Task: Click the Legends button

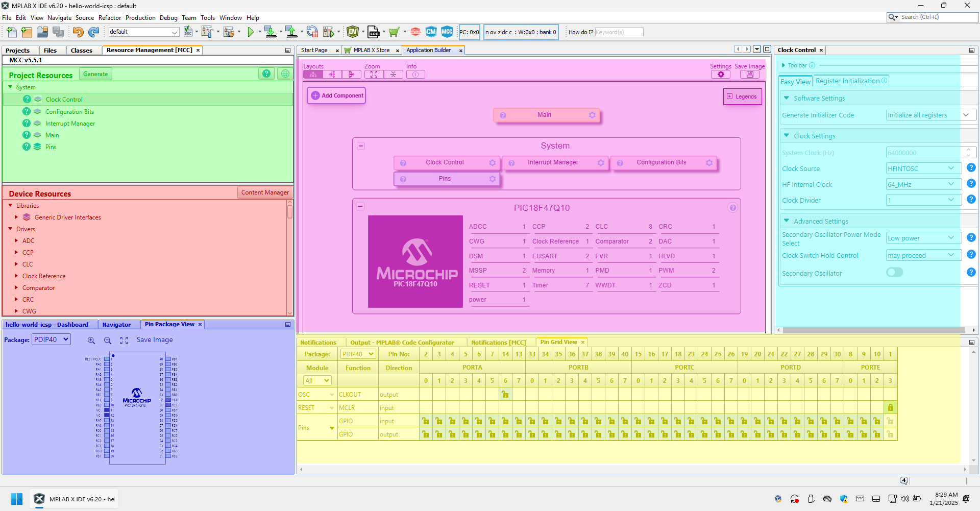Action: pos(742,96)
